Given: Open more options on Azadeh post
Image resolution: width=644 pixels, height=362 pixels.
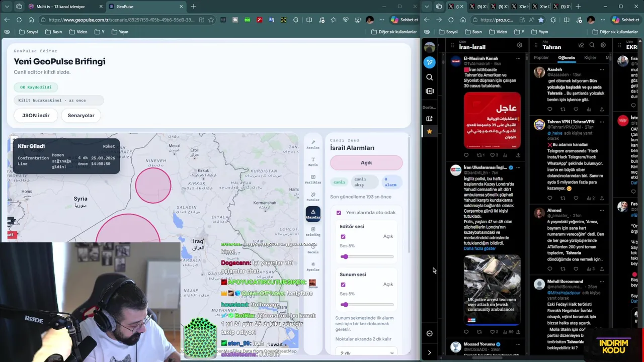Looking at the screenshot, I should [x=602, y=70].
